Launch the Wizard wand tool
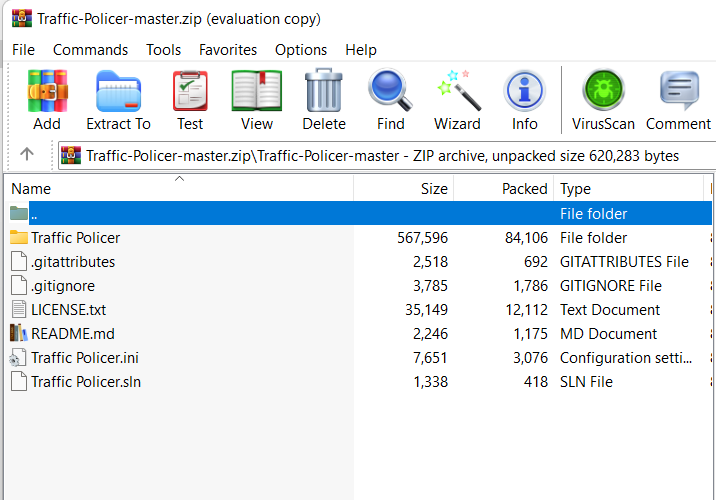 point(458,90)
